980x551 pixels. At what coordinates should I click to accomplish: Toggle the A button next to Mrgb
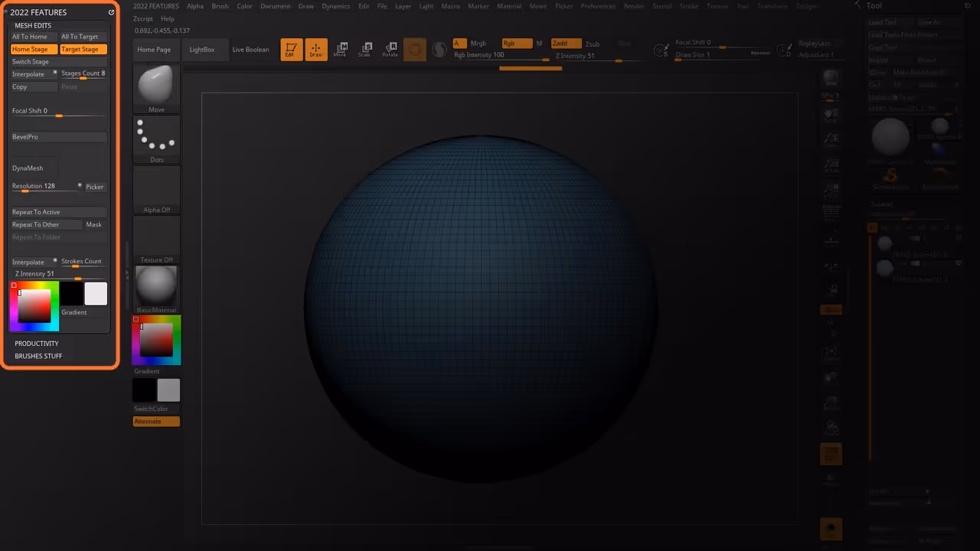[x=459, y=44]
